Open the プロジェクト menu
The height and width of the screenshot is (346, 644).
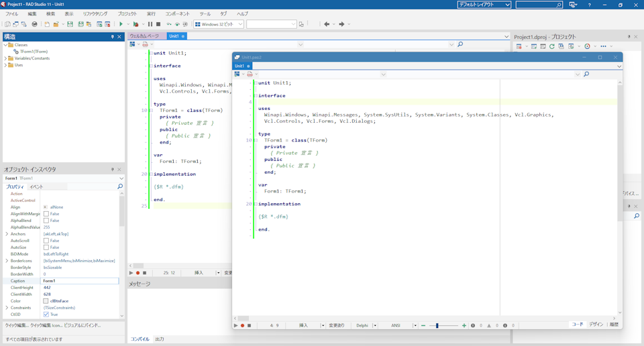127,13
